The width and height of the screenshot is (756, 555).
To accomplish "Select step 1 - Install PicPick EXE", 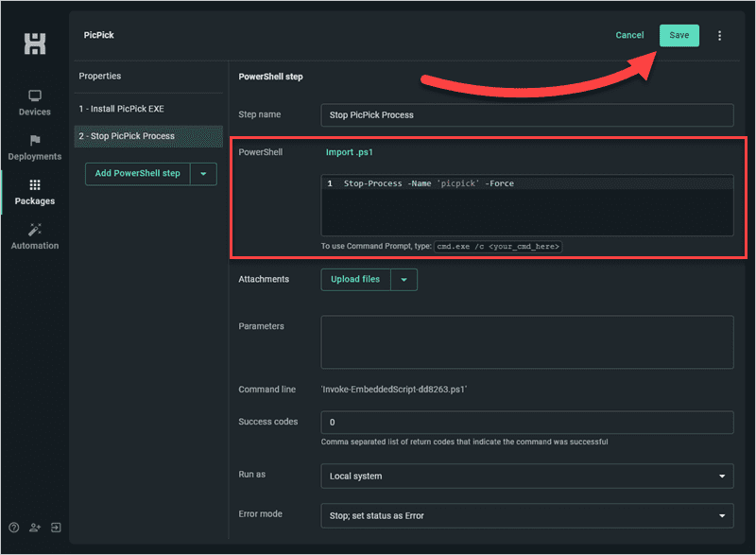I will click(148, 109).
